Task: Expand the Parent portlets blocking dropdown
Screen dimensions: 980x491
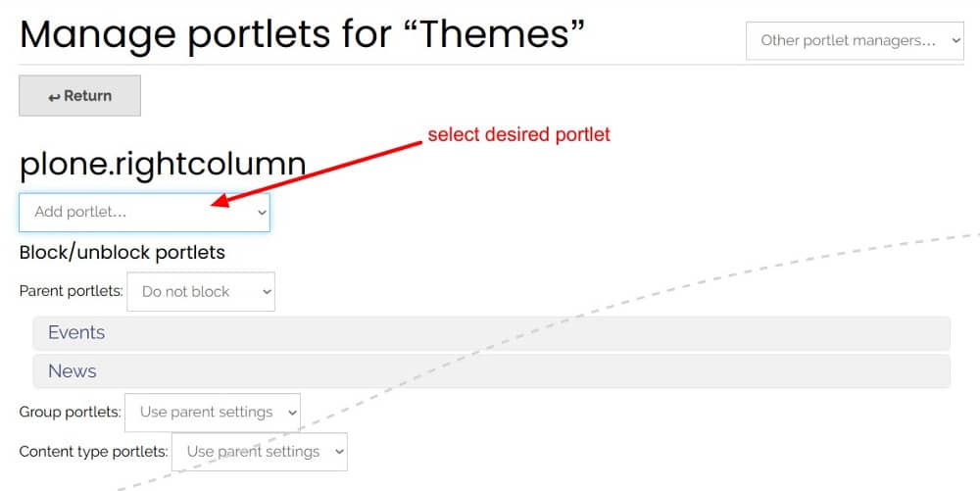Action: (201, 291)
